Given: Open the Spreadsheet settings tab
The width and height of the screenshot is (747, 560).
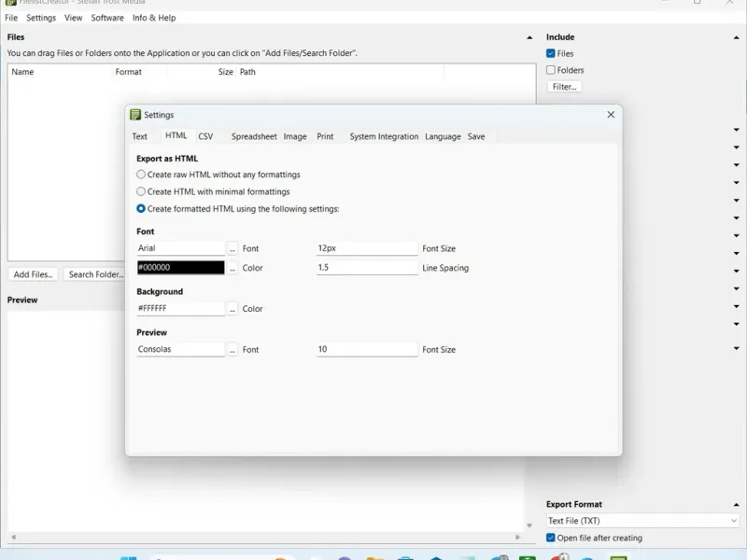Looking at the screenshot, I should [254, 136].
